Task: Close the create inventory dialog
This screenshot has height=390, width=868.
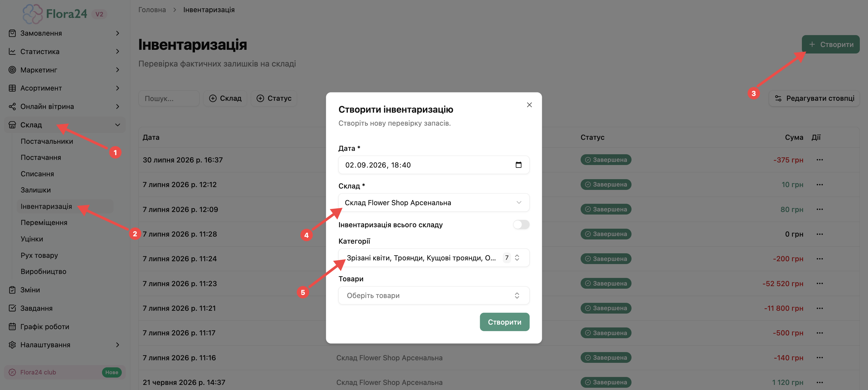Action: click(x=529, y=105)
